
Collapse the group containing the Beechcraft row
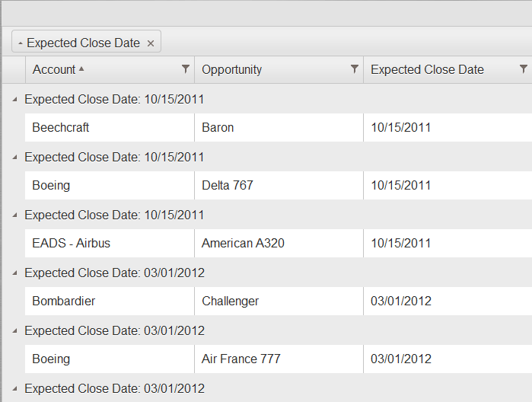click(14, 99)
